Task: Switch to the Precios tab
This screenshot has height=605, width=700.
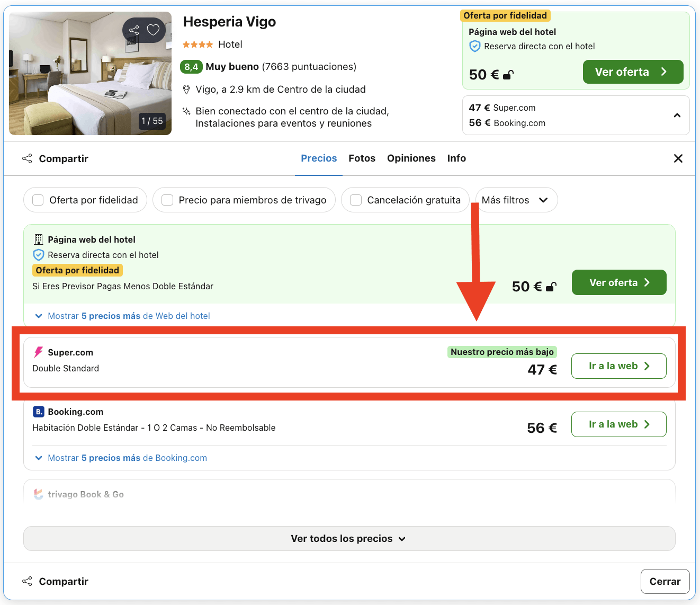Action: (319, 158)
